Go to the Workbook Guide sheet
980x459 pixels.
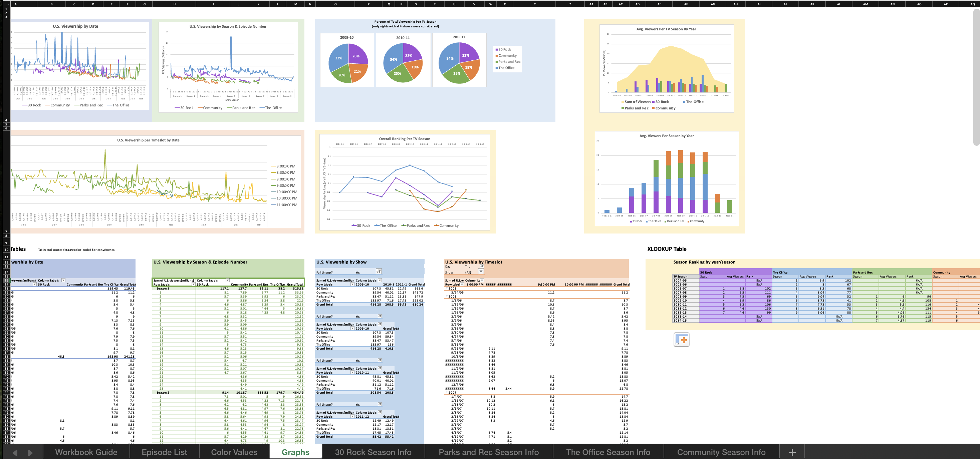point(86,452)
